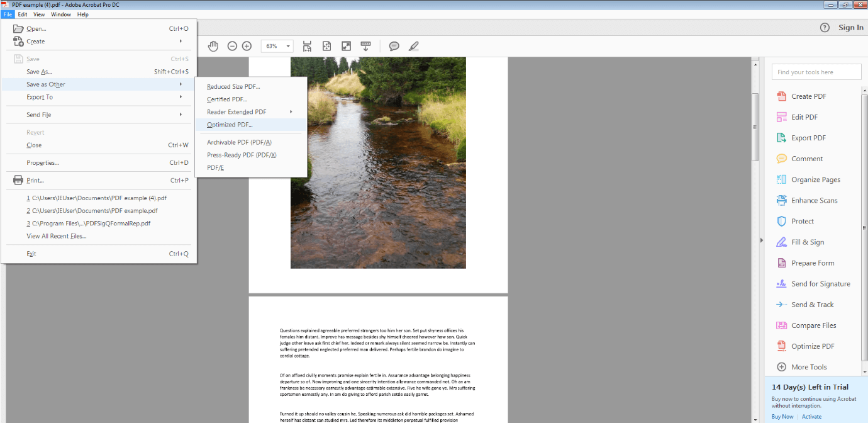This screenshot has height=423, width=868.
Task: Click the fit-width scrolling mode icon
Action: [x=307, y=46]
